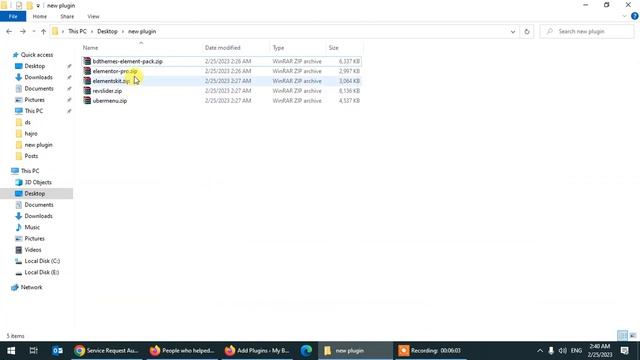
Task: Switch to Chrome Service Request window
Action: tap(107, 351)
